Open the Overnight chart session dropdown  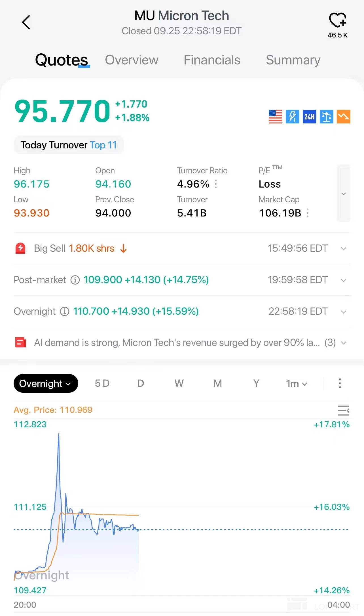(x=46, y=383)
